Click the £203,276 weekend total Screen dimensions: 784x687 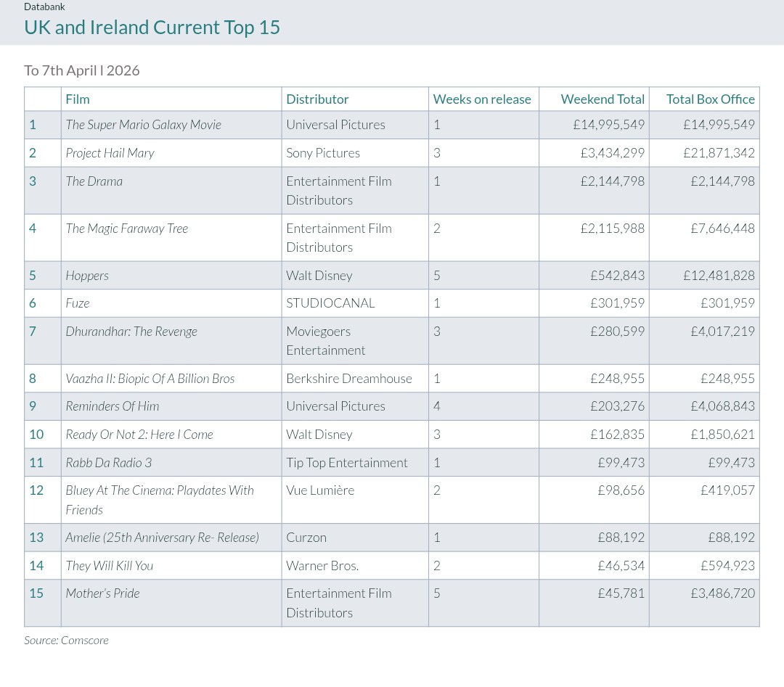[x=618, y=406]
